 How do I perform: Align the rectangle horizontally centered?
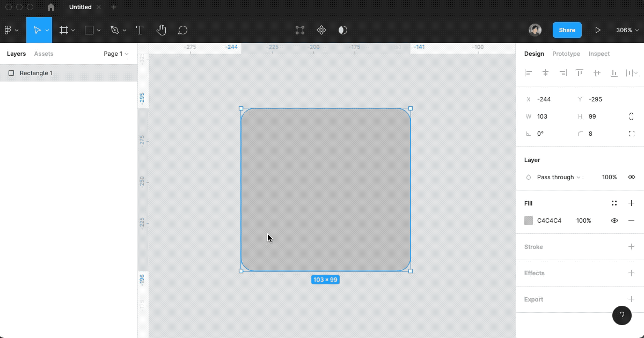pyautogui.click(x=545, y=72)
